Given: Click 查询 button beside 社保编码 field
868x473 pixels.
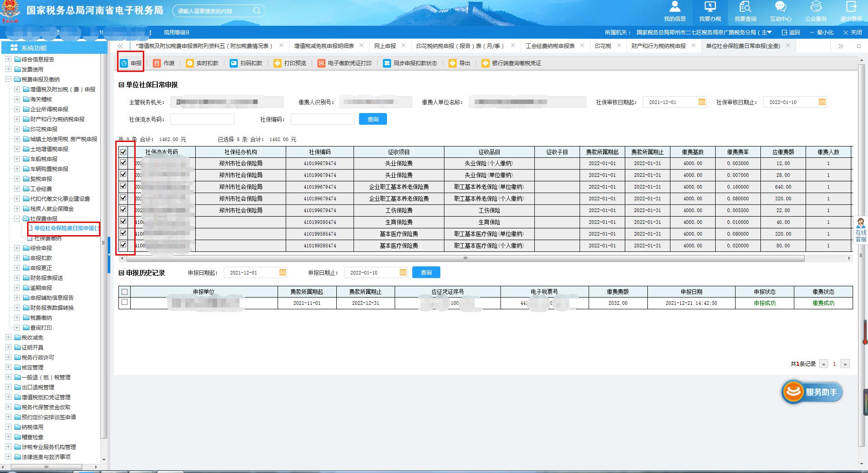Looking at the screenshot, I should (x=373, y=119).
